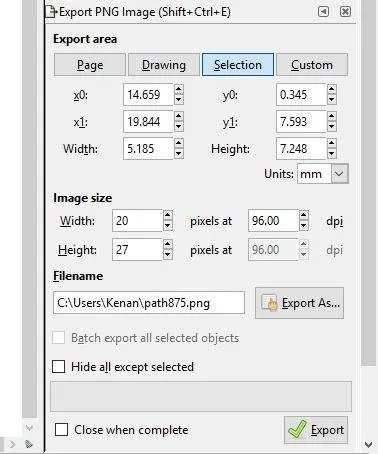
Task: Click the x0 value field
Action: (148, 95)
